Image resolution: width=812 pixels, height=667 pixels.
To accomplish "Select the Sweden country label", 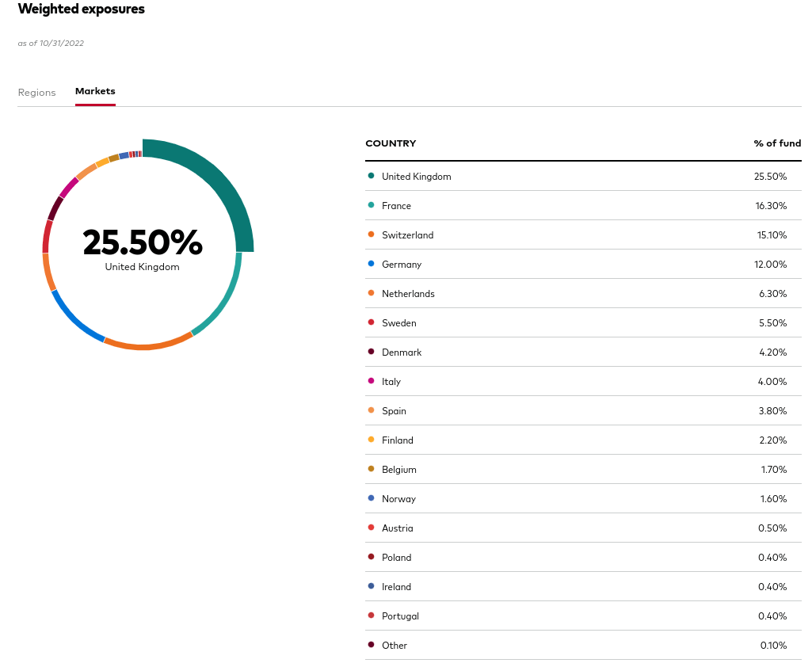I will click(x=398, y=323).
